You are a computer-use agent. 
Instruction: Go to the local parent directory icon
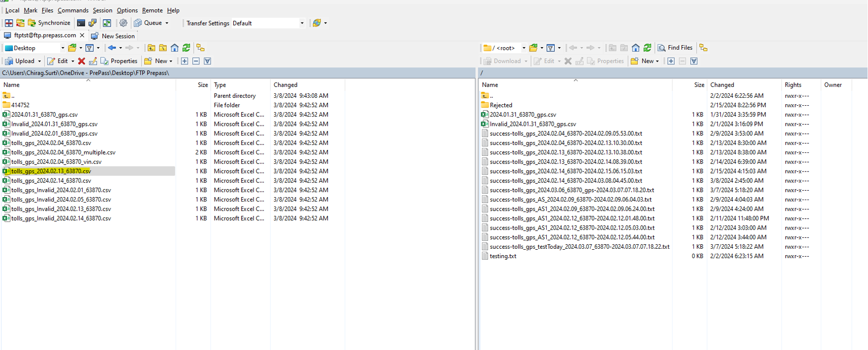(152, 48)
